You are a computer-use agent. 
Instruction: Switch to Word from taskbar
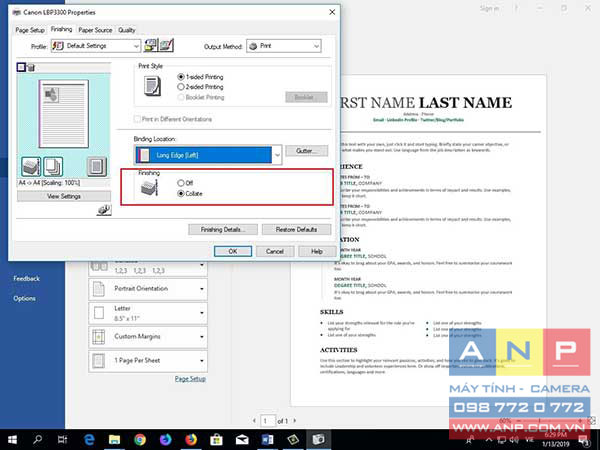(x=267, y=440)
